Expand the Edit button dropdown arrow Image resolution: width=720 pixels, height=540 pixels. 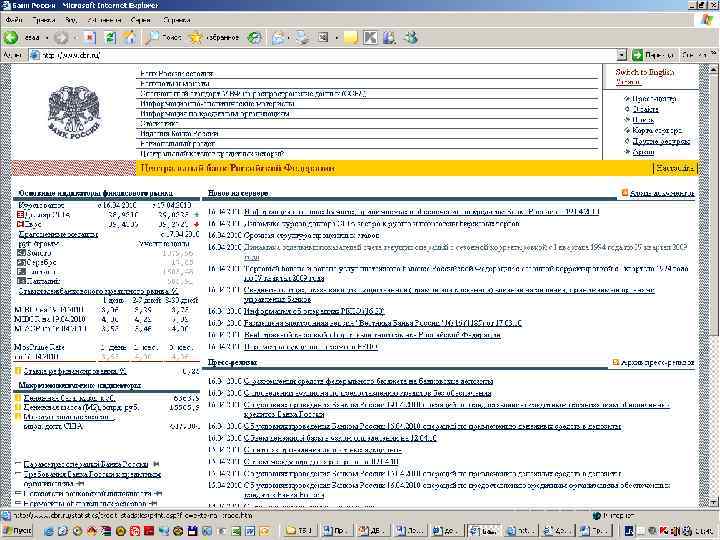(337, 38)
